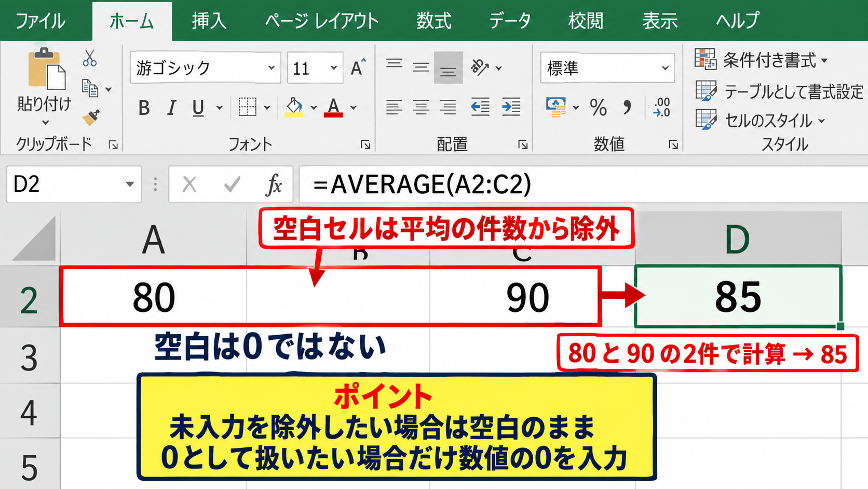
Task: Apply percent style format
Action: click(598, 108)
